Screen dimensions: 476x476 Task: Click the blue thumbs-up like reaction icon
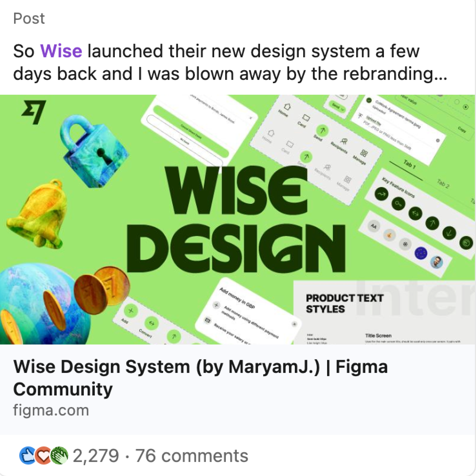[x=28, y=455]
